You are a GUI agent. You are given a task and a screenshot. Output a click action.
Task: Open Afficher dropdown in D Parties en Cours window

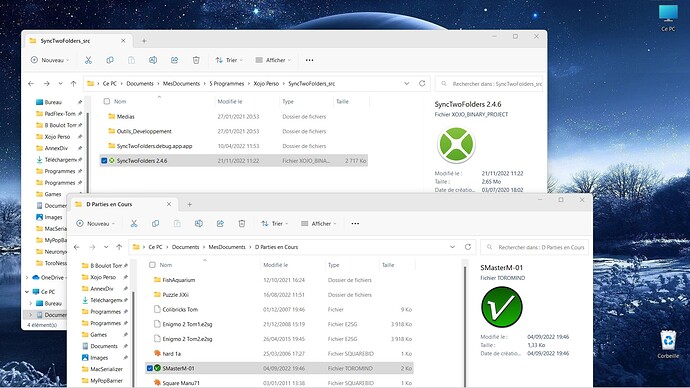319,223
